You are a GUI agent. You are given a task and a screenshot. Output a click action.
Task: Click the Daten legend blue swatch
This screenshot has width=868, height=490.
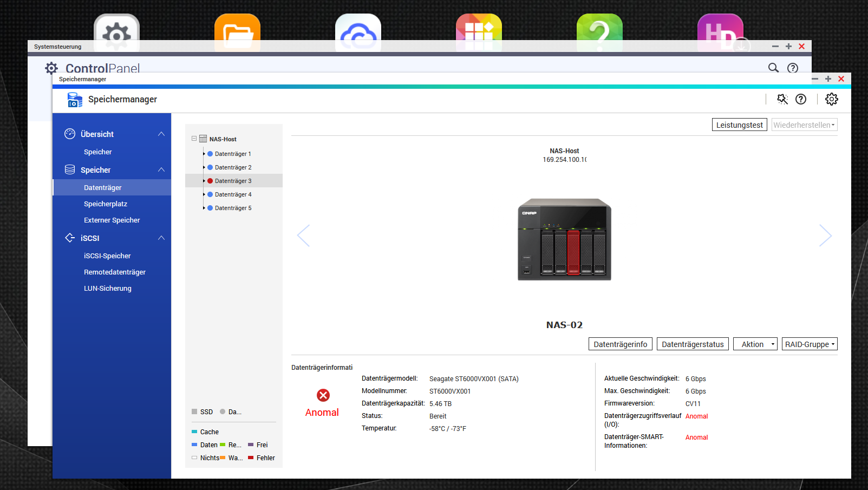coord(194,445)
